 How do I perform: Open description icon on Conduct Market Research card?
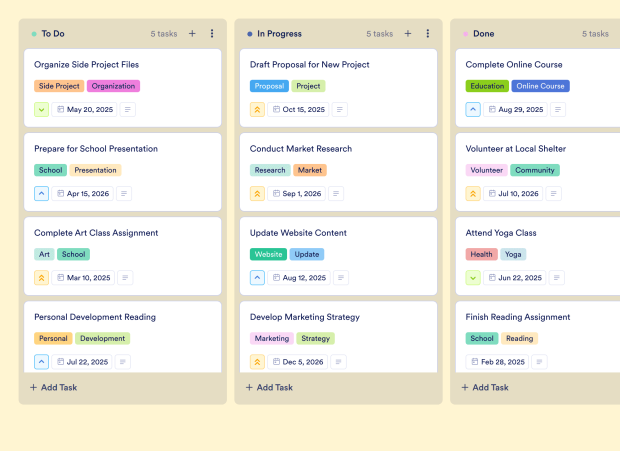click(336, 194)
